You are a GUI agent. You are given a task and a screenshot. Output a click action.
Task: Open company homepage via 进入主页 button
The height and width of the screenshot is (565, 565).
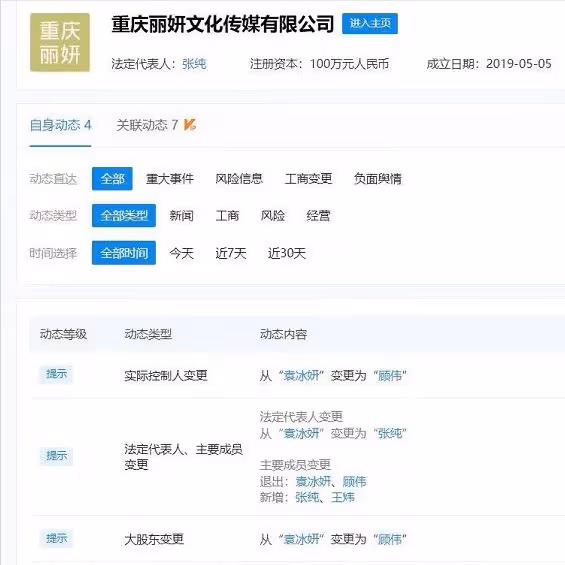point(370,23)
